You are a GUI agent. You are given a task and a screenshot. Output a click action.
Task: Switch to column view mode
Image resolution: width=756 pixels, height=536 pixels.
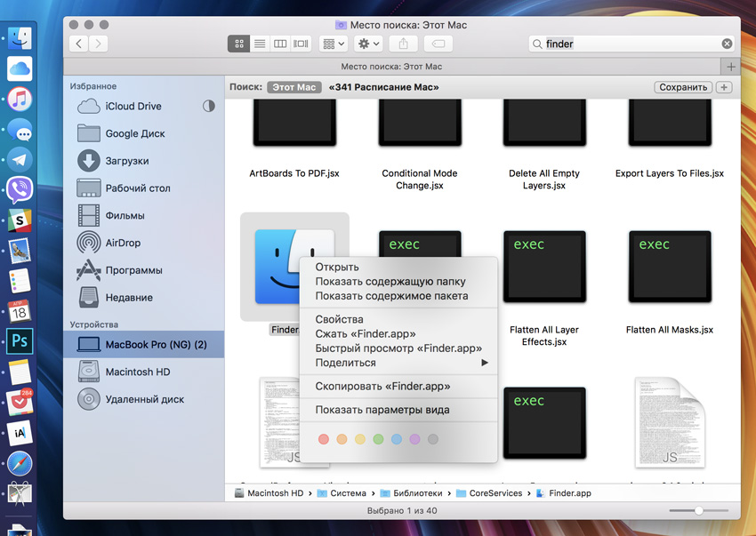coord(280,44)
